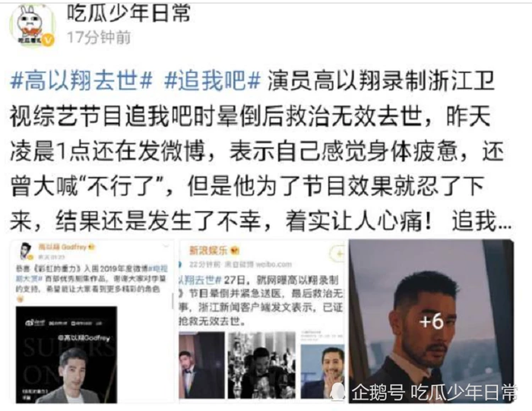
Task: Click the 吃瓜少年日常 account name
Action: pyautogui.click(x=129, y=14)
